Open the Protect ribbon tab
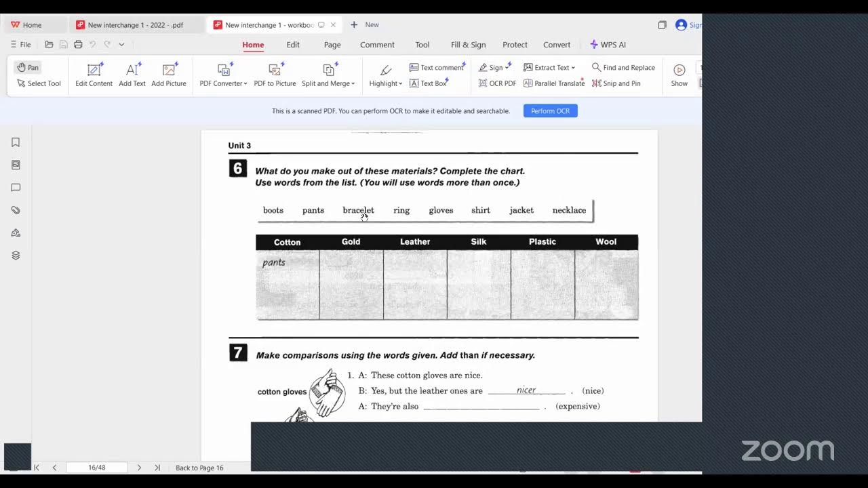This screenshot has height=488, width=868. pyautogui.click(x=515, y=45)
